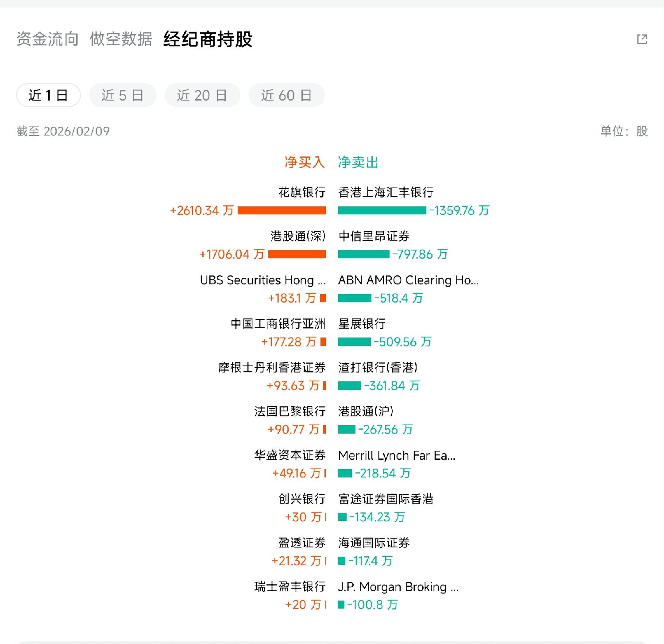This screenshot has width=664, height=644.
Task: Open the 摩根士丹利香港证券 broker entry
Action: tap(272, 368)
